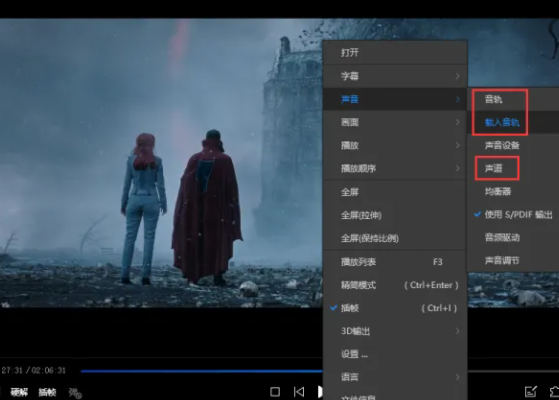Click the video frame with two figures
The image size is (559, 400).
coord(161,163)
